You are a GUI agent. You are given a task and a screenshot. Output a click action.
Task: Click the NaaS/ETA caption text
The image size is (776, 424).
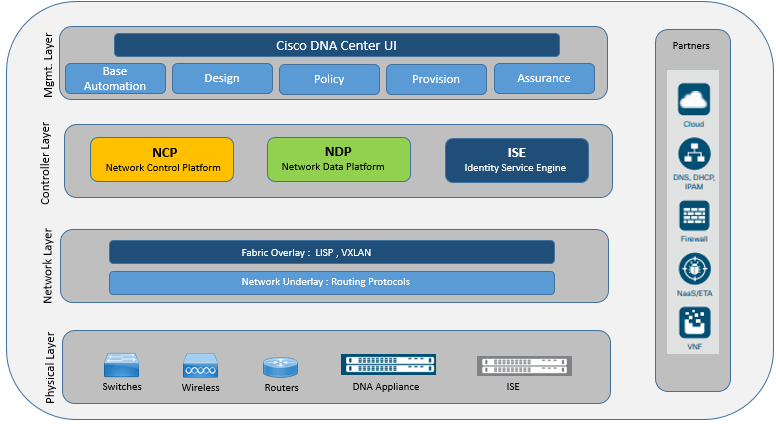pyautogui.click(x=695, y=293)
